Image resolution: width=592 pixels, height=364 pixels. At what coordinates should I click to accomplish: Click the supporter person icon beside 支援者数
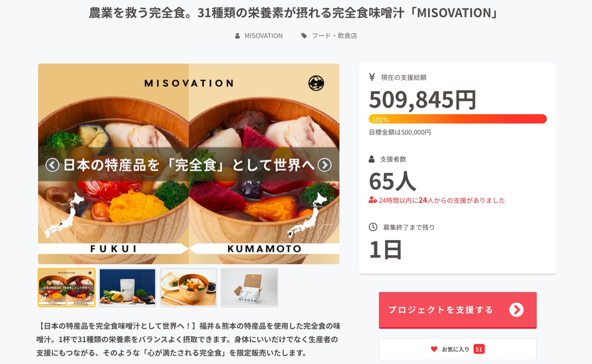pos(372,159)
